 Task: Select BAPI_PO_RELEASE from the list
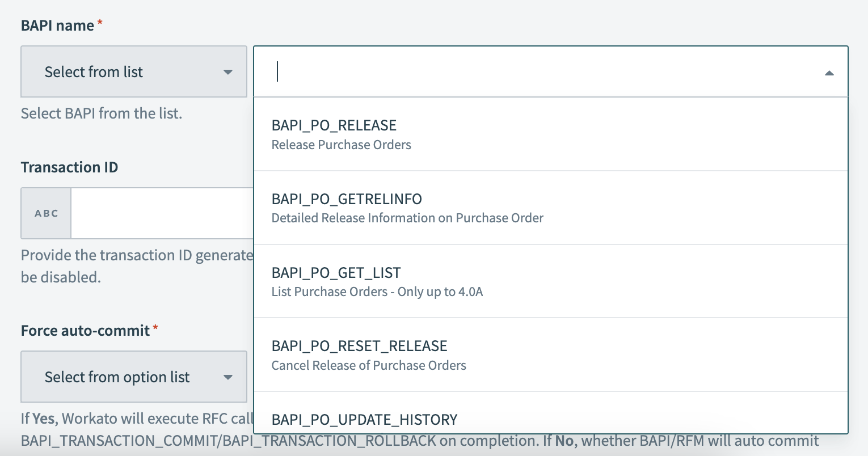334,125
